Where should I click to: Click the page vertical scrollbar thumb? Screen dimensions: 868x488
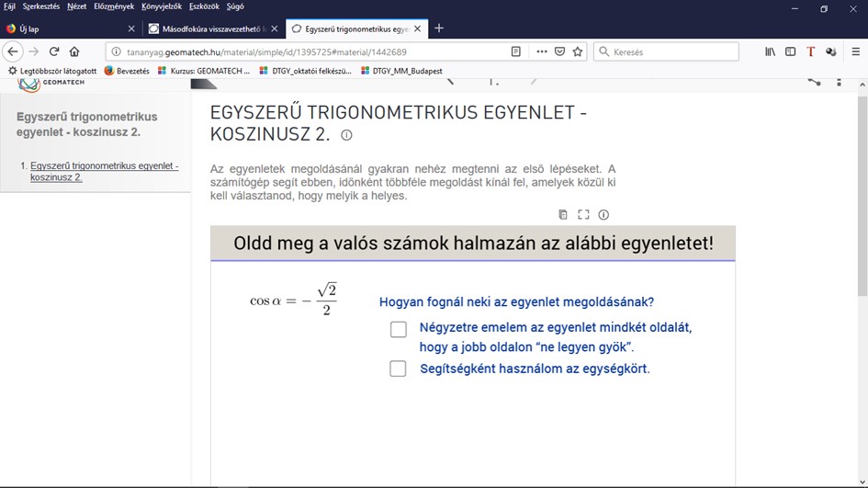point(862,197)
